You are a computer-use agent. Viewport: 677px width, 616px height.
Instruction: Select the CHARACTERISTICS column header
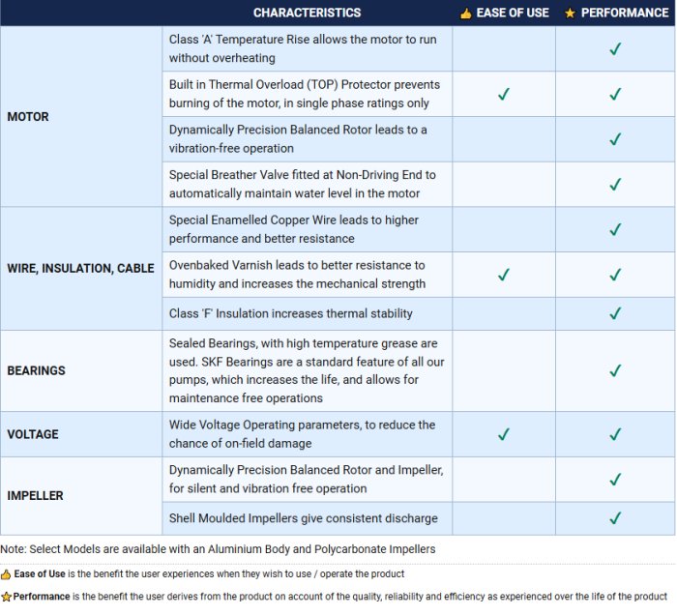(x=307, y=13)
